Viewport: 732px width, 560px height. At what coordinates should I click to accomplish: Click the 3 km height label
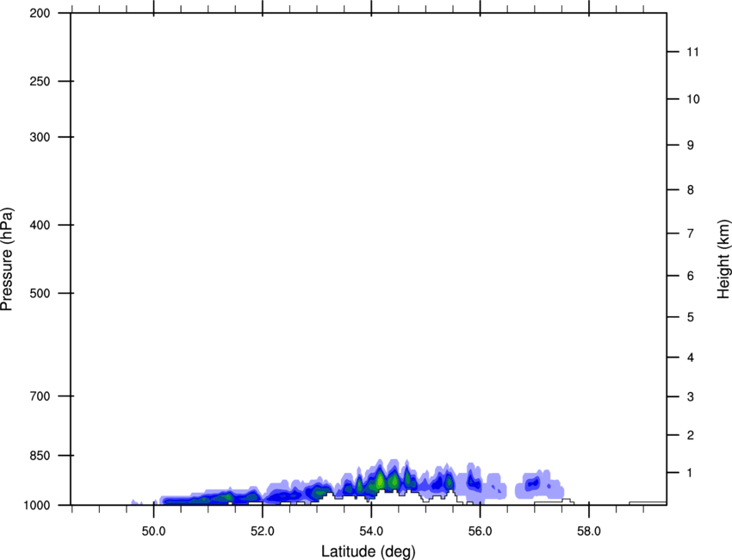pyautogui.click(x=691, y=397)
